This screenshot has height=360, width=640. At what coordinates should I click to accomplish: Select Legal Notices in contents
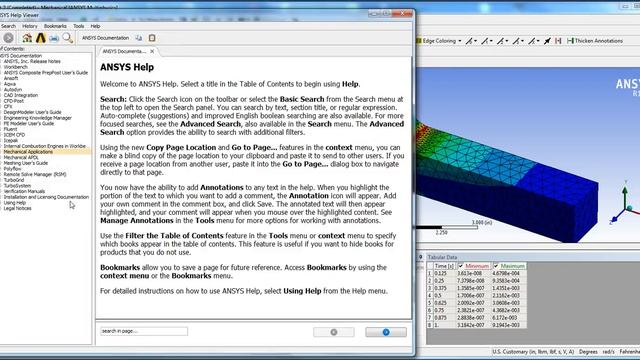(x=18, y=208)
